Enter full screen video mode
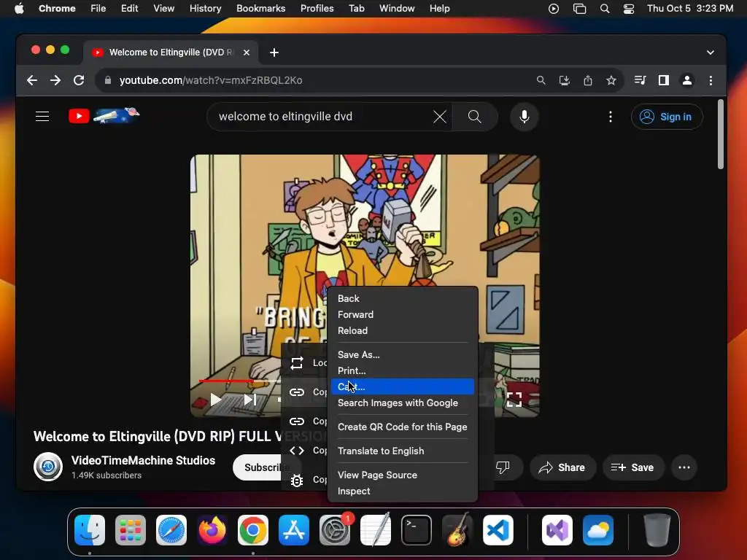This screenshot has height=560, width=747. pos(514,400)
